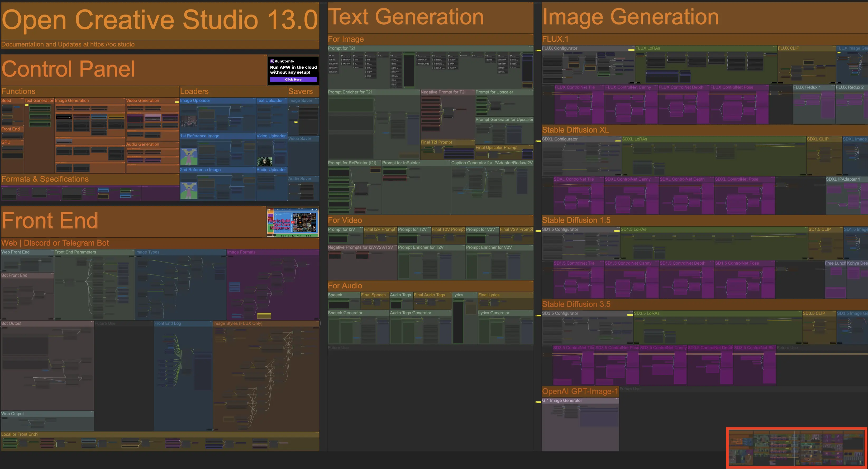Click the RunComfy logo icon in banner
The height and width of the screenshot is (469, 868).
pos(272,61)
